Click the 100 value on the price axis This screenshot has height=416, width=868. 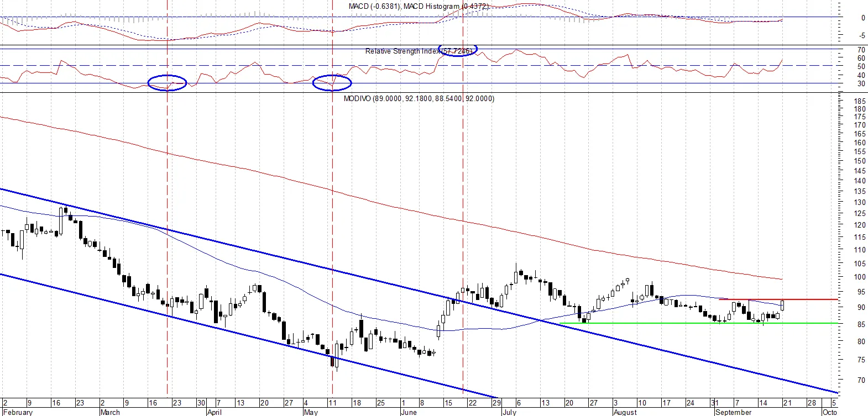pyautogui.click(x=860, y=277)
